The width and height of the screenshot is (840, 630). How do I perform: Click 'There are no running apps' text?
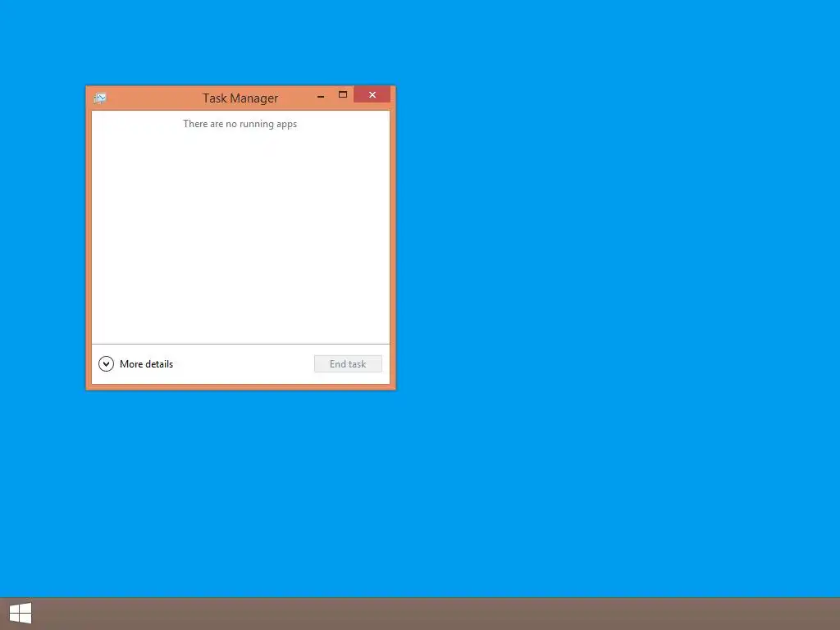click(x=240, y=124)
